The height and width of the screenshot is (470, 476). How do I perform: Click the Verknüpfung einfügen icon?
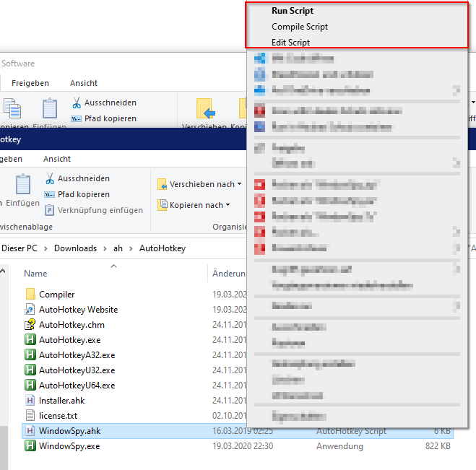50,210
